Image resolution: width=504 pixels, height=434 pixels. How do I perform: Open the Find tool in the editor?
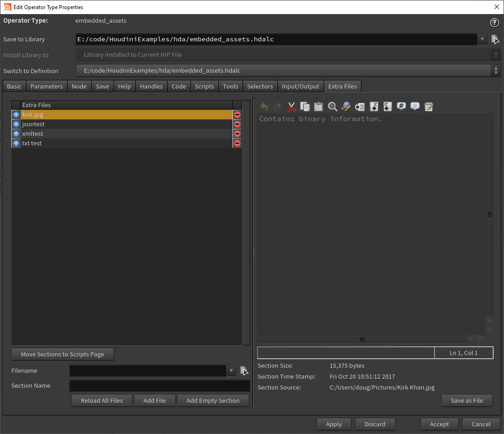click(331, 107)
